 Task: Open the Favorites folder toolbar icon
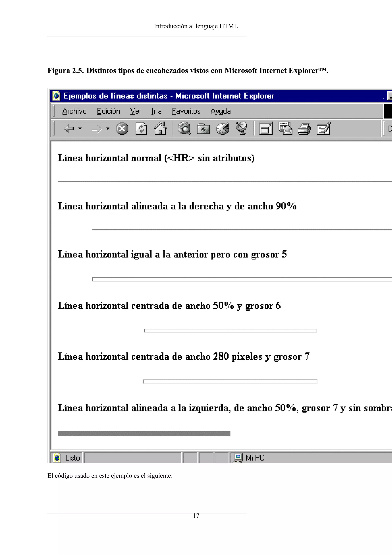(x=203, y=129)
